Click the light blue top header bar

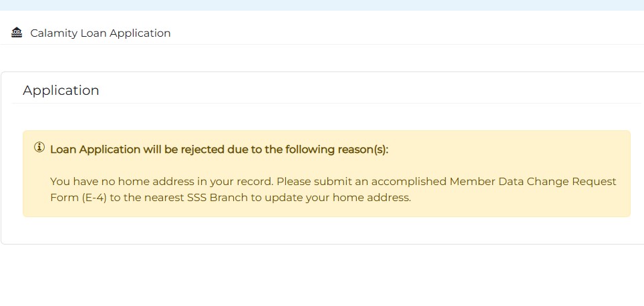[322, 5]
